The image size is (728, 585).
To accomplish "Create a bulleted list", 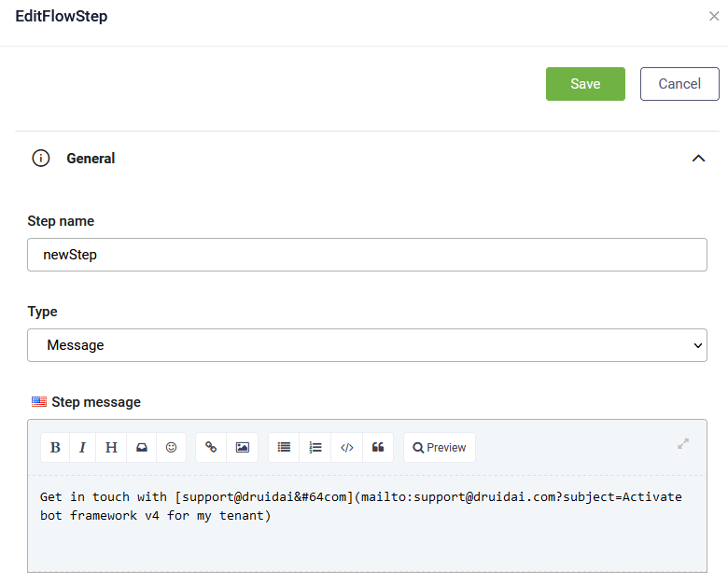I will (284, 447).
